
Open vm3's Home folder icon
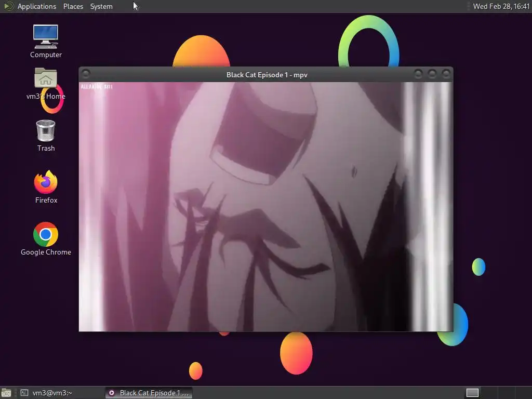pos(46,84)
